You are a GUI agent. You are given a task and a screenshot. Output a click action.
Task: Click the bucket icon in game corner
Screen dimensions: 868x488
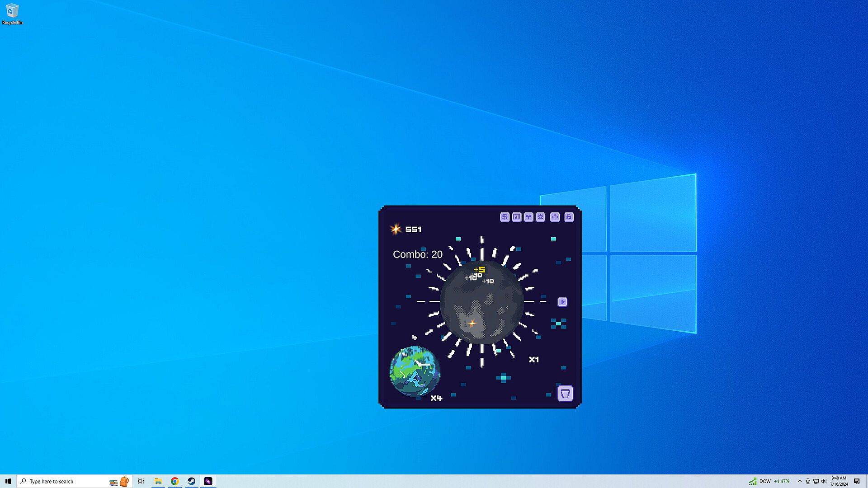click(565, 393)
